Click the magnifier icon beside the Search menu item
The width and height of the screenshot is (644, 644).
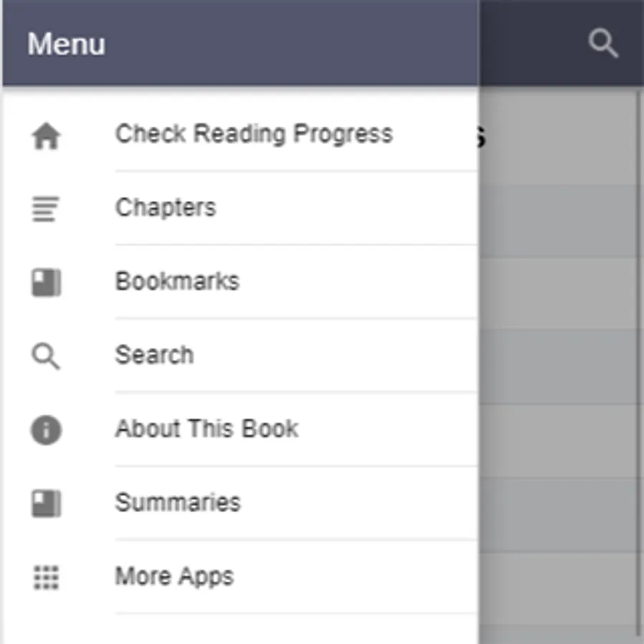click(x=47, y=356)
